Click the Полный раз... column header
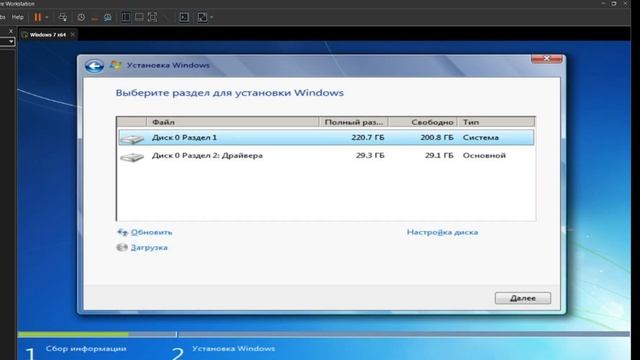640x360 pixels. click(x=353, y=122)
